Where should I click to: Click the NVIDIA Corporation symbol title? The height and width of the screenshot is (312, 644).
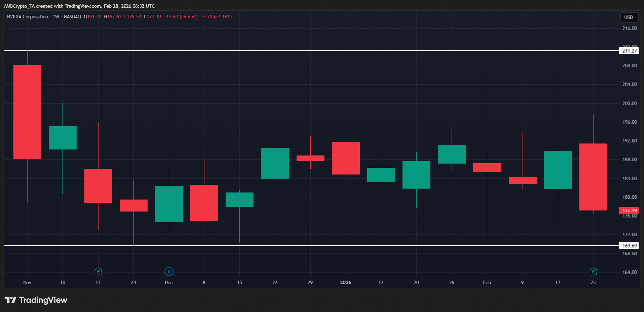(28, 17)
